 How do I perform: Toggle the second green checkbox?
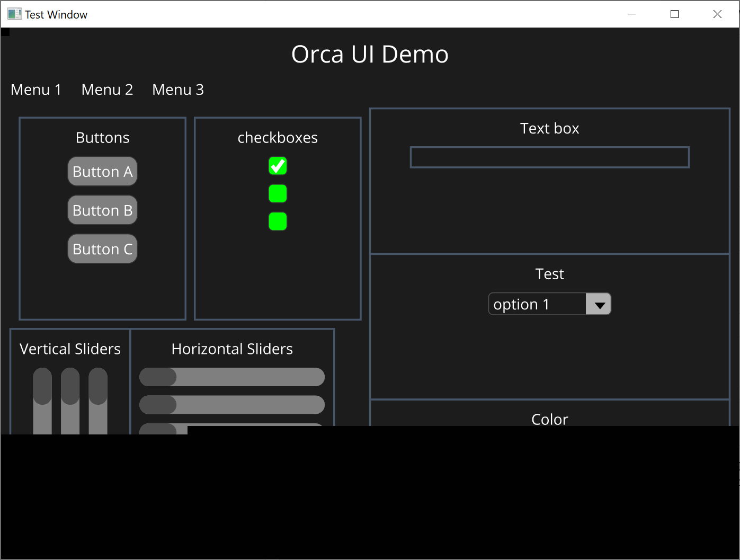278,194
